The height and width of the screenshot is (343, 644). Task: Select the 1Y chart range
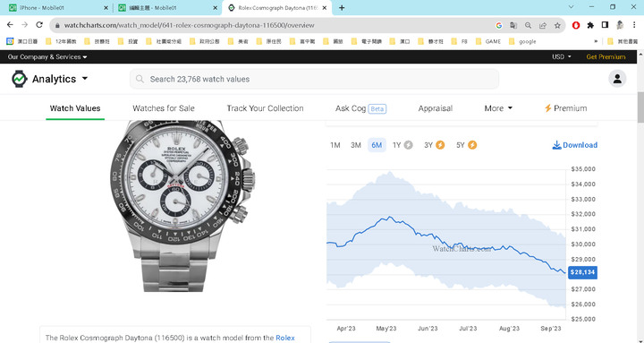[x=402, y=145]
